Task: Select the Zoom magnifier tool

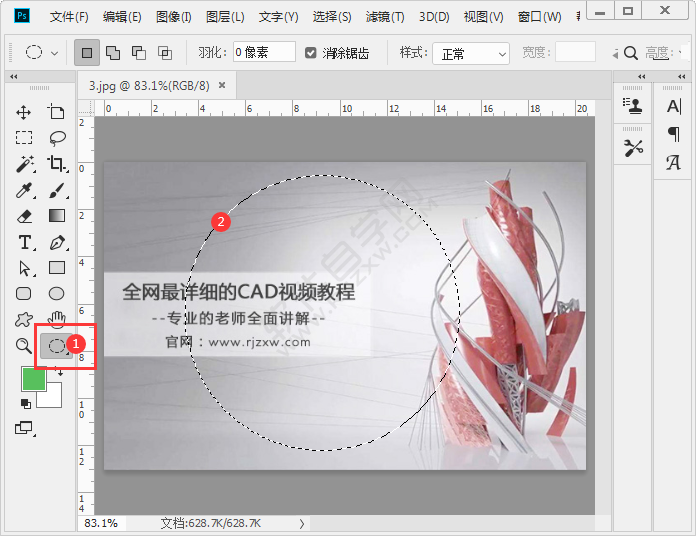Action: click(24, 346)
